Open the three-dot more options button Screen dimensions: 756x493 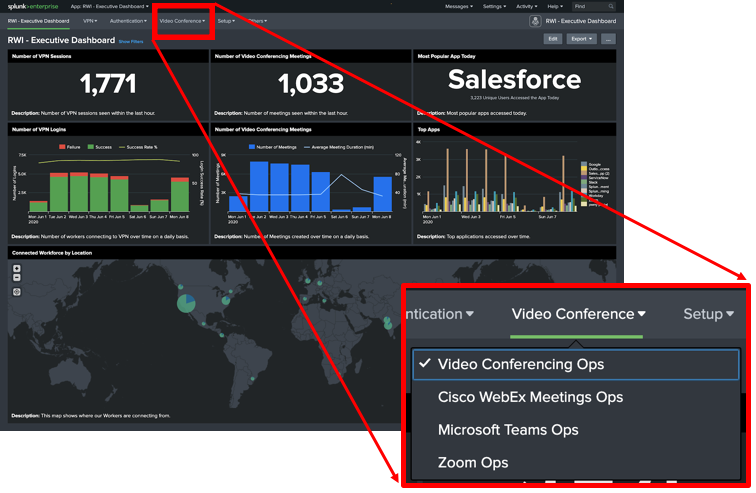(608, 39)
